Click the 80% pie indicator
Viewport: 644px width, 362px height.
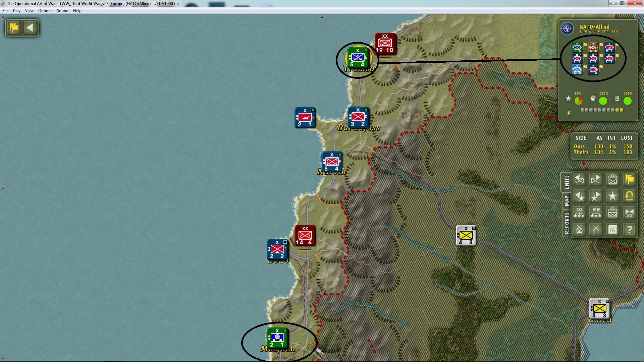[579, 101]
